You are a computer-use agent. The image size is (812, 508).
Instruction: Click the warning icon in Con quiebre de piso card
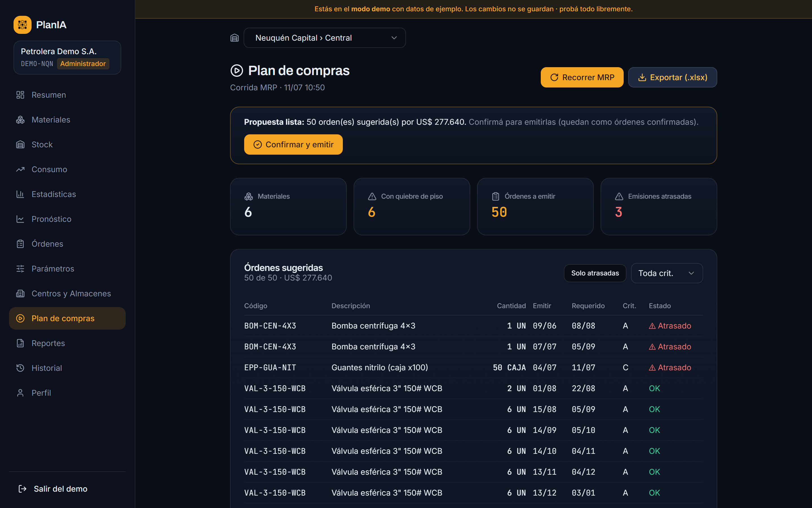pyautogui.click(x=372, y=196)
